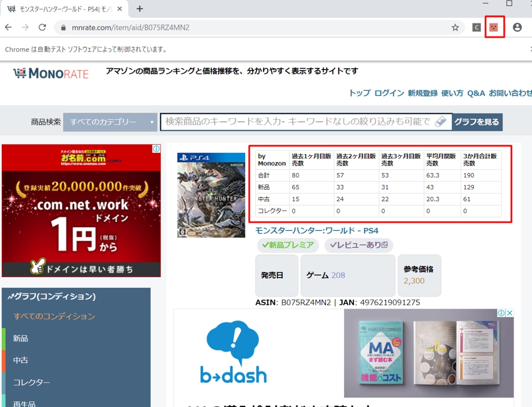
Task: Open the 使い方 link
Action: click(452, 93)
